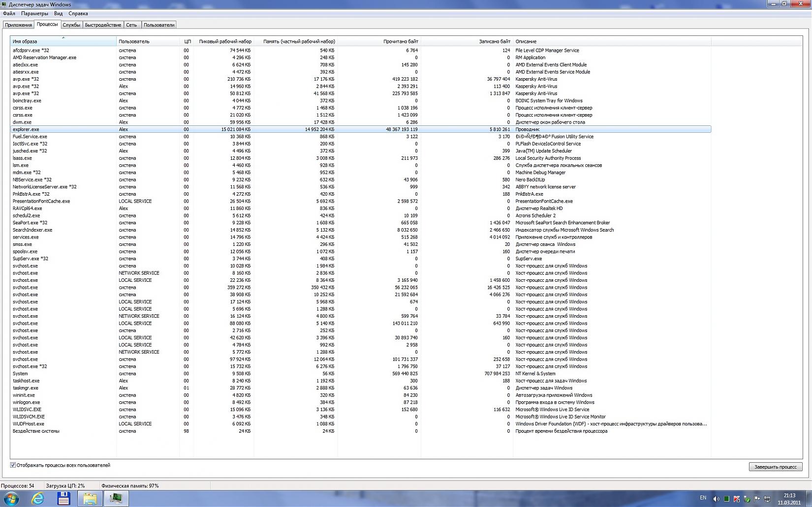Open the 'Параметры' menu
Screen dimensions: 812x507
pos(34,13)
